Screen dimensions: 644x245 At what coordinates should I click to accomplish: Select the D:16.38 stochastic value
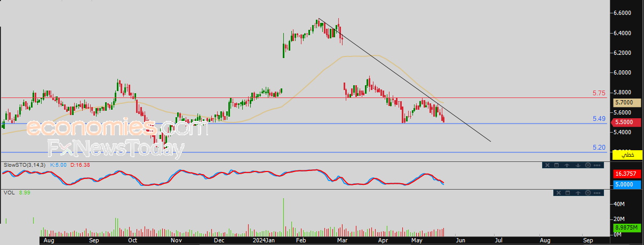coord(79,165)
